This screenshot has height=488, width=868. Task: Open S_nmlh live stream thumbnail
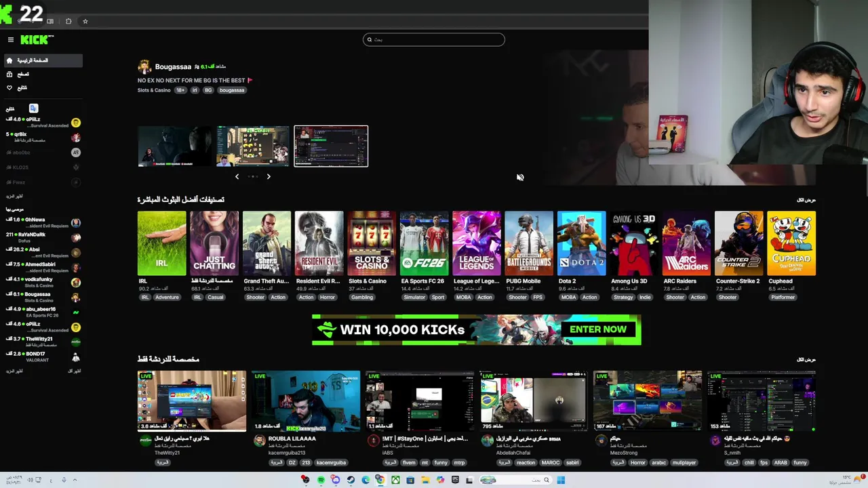pyautogui.click(x=762, y=401)
